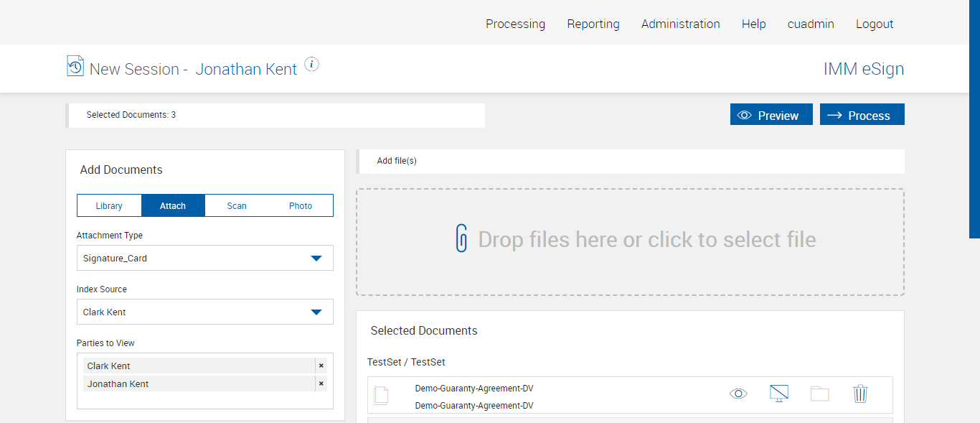Expand the Attachment Type dropdown
Image resolution: width=980 pixels, height=423 pixels.
point(316,259)
